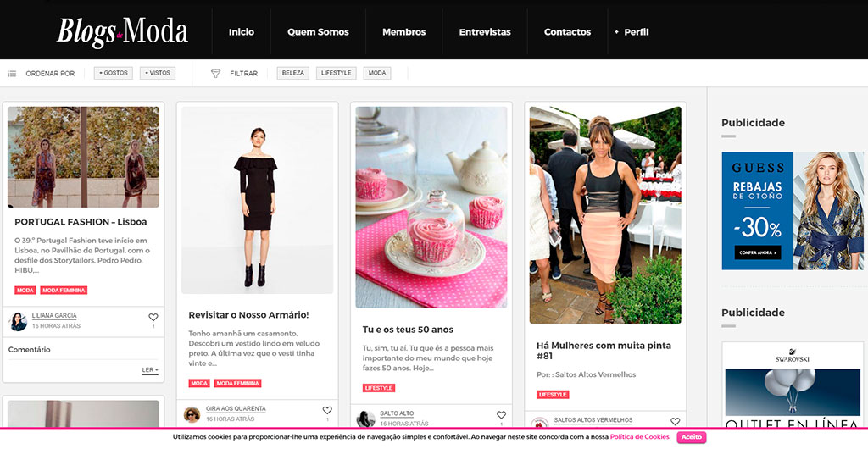Open the Política de Cookies link
Image resolution: width=868 pixels, height=449 pixels.
click(x=640, y=437)
